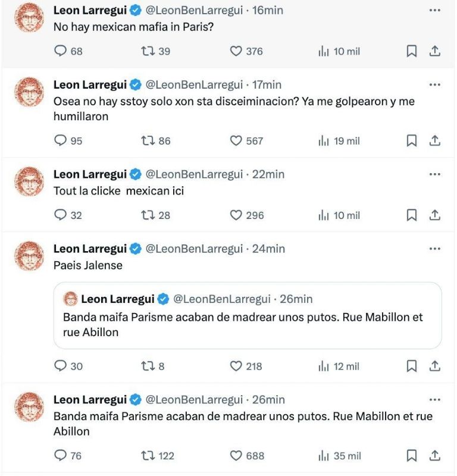457x476 pixels.
Task: Like the tweet with 688 likes
Action: [x=236, y=456]
